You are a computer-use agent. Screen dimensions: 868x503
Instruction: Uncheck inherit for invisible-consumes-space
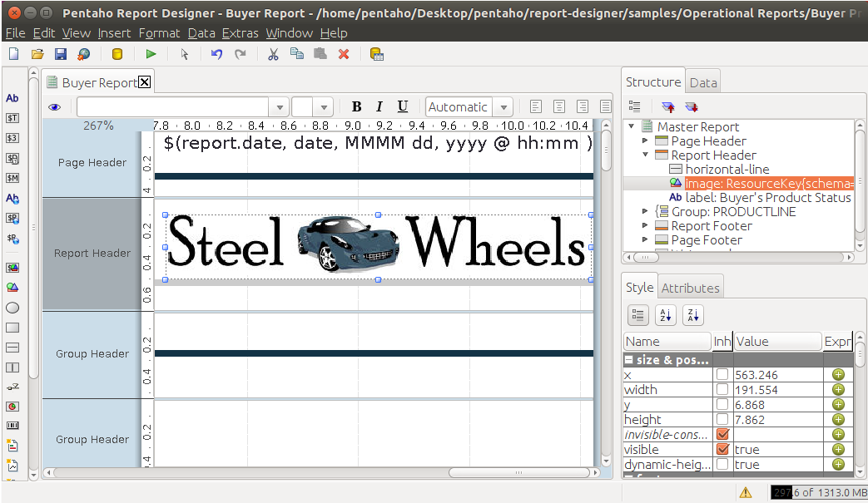click(x=722, y=434)
